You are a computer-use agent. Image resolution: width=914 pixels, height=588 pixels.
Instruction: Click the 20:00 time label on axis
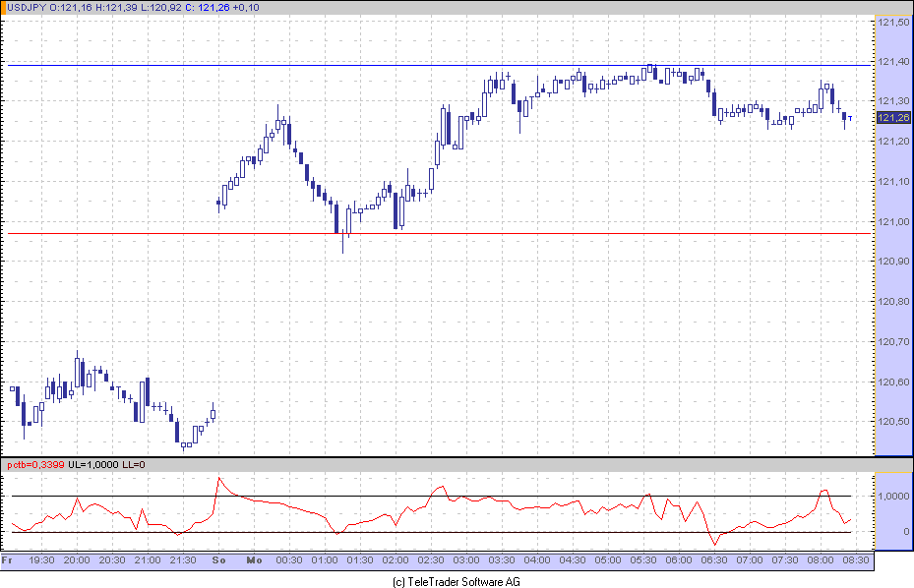(x=77, y=560)
